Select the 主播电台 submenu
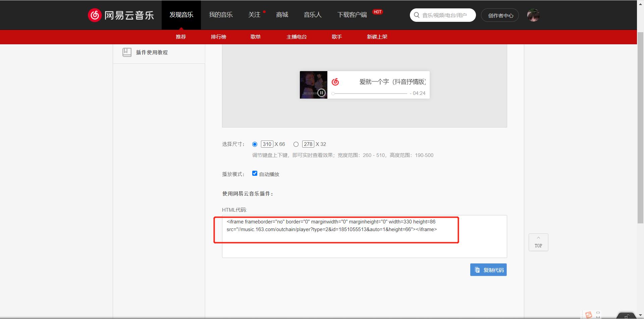 pyautogui.click(x=297, y=37)
